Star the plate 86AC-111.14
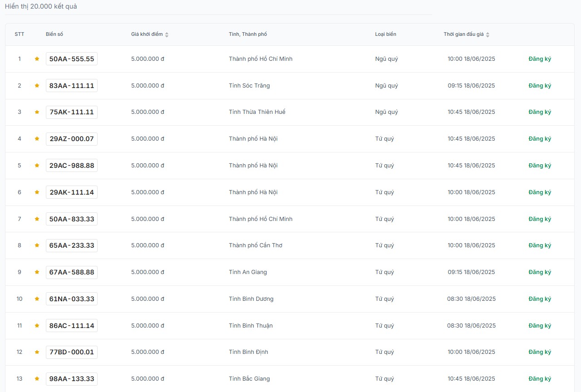 pos(37,326)
